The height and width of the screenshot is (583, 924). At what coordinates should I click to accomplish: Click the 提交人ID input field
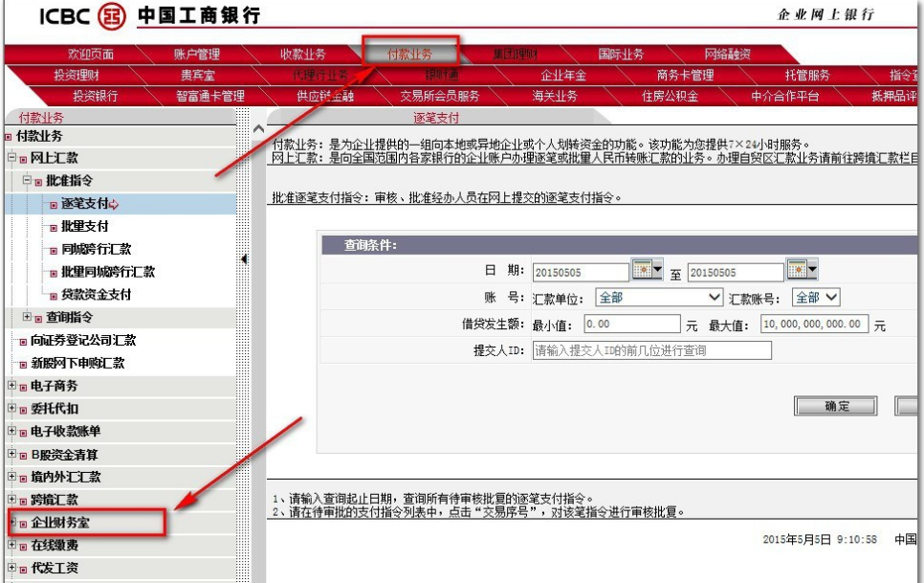tap(651, 350)
